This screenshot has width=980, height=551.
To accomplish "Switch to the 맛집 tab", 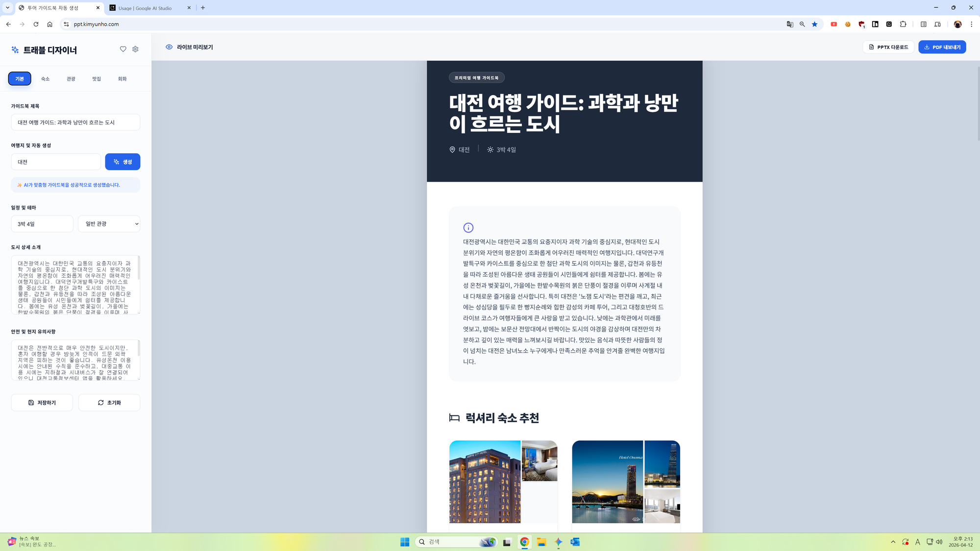I will (97, 79).
